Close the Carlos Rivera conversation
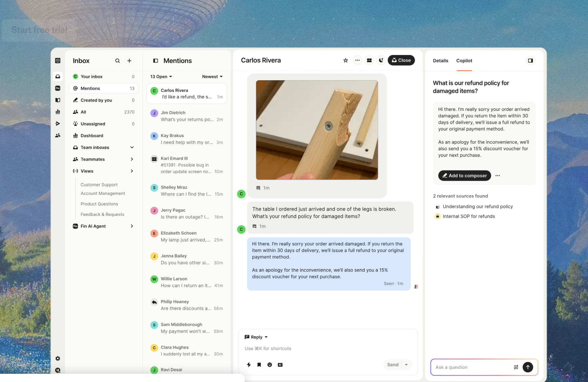 click(401, 60)
